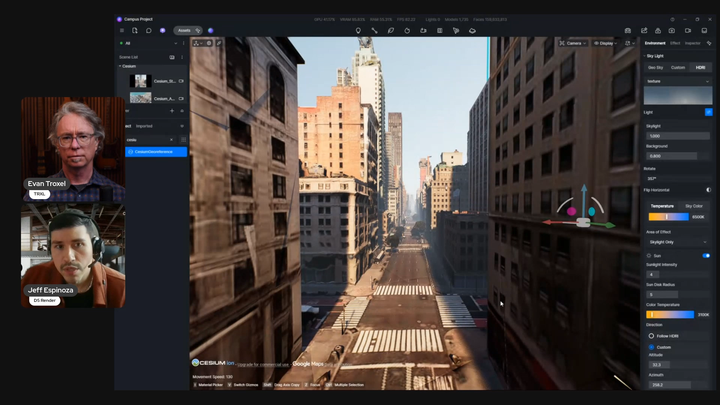Click the panel layout toolbar icon
The image size is (720, 405).
439,31
